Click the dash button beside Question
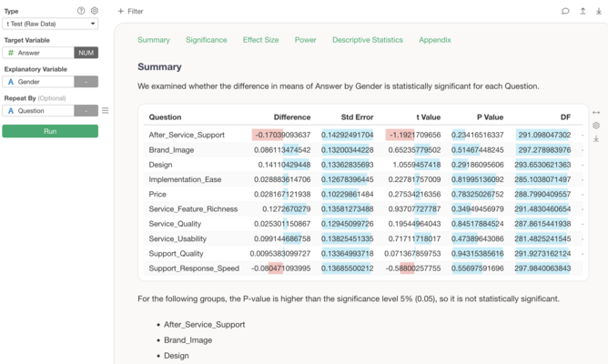This screenshot has width=608, height=364. (86, 111)
